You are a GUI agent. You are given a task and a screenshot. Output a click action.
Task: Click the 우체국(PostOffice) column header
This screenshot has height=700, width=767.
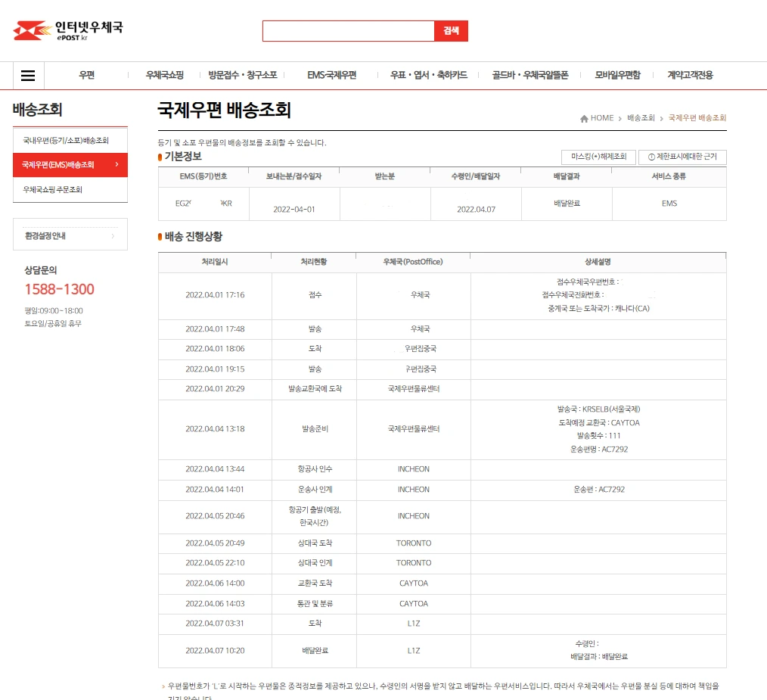[x=413, y=262]
